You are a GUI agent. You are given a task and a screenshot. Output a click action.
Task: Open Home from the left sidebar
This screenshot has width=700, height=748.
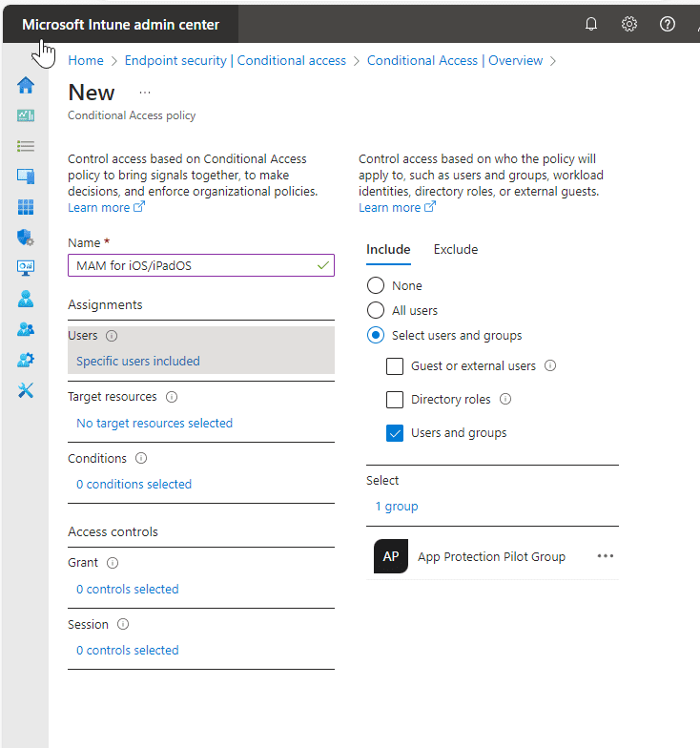pos(26,85)
